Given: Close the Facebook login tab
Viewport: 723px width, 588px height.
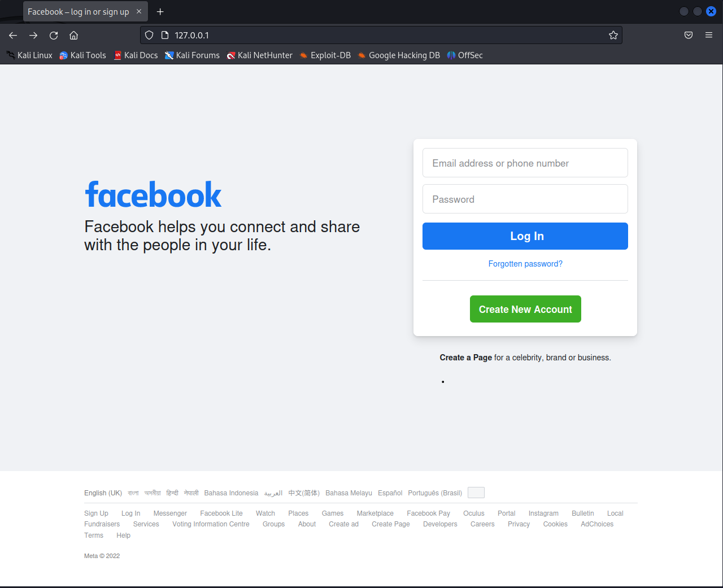Looking at the screenshot, I should pyautogui.click(x=139, y=11).
